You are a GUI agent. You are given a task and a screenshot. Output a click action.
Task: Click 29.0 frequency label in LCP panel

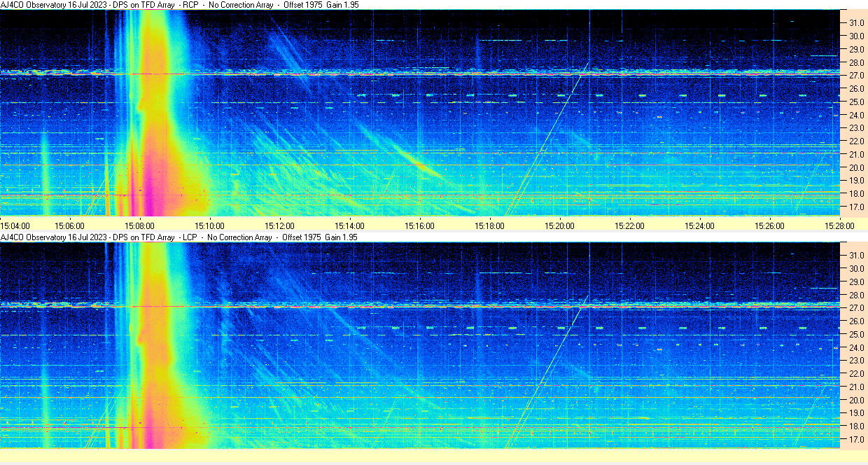857,282
